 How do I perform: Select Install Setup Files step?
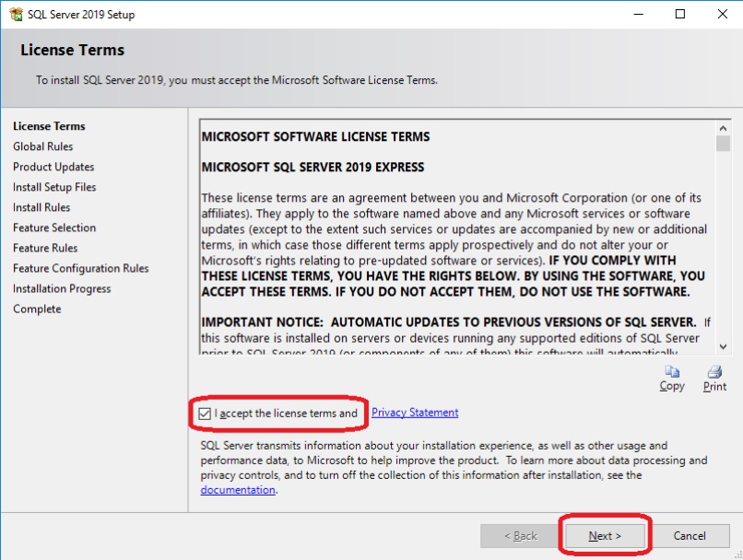click(x=54, y=187)
